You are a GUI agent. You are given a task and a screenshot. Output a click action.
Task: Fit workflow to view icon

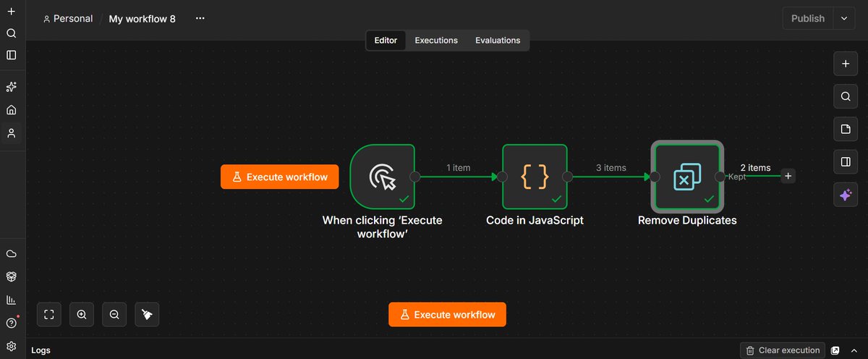(x=49, y=314)
